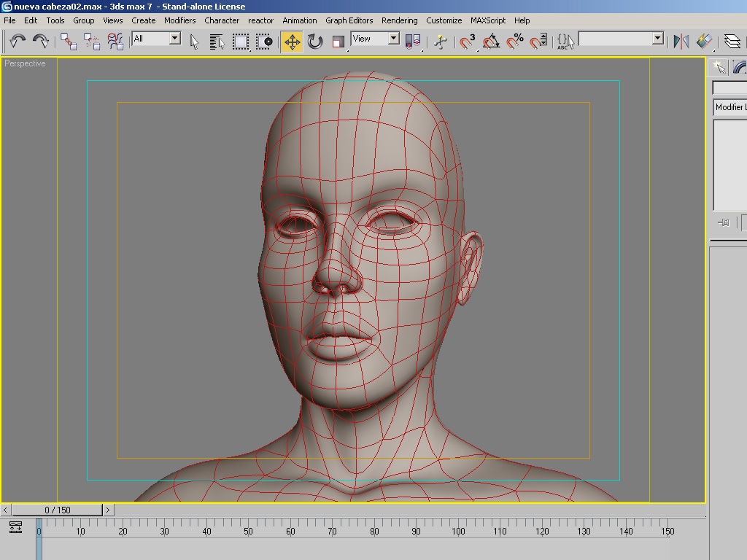Open the Modifiers menu
Viewport: 747px width, 560px height.
click(x=179, y=20)
